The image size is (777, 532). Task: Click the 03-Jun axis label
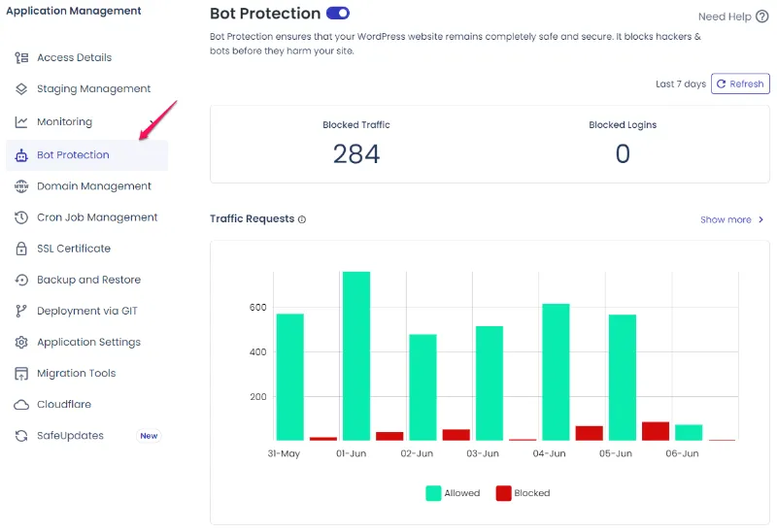click(483, 453)
